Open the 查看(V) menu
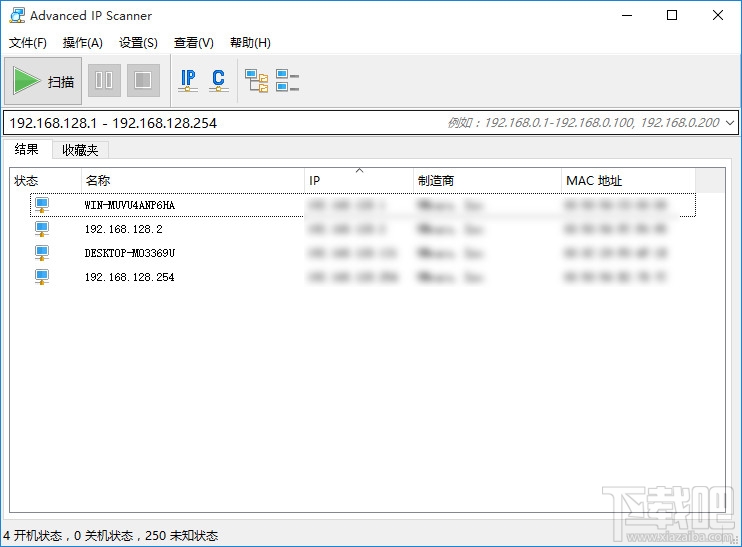This screenshot has width=742, height=547. pyautogui.click(x=194, y=43)
